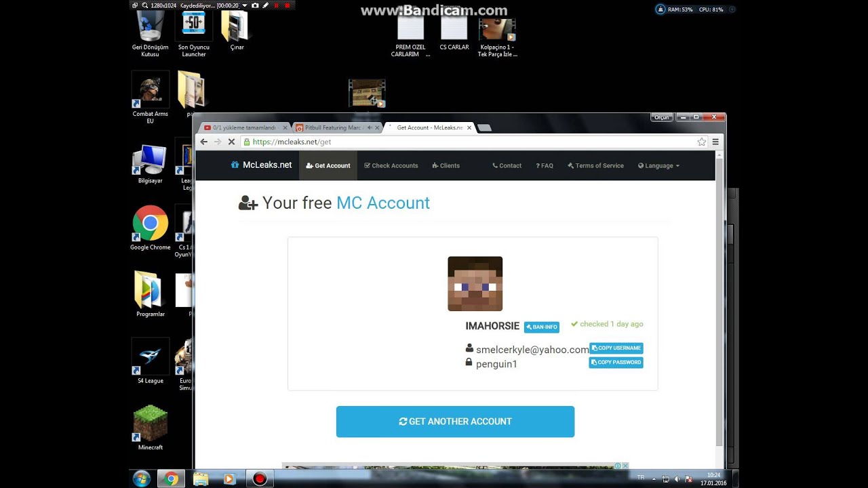Click the scrollbar up arrow
This screenshot has width=868, height=488.
[719, 155]
